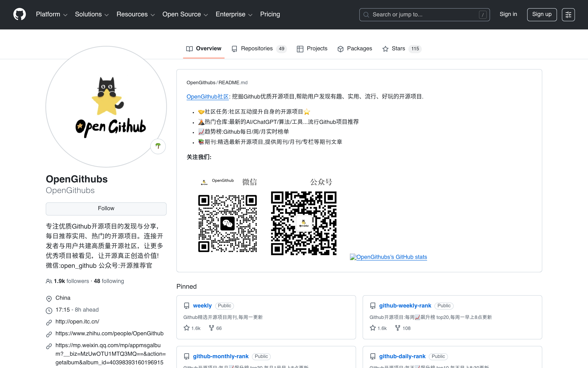Open the weekly pinned repository
Image resolution: width=588 pixels, height=368 pixels.
[202, 305]
